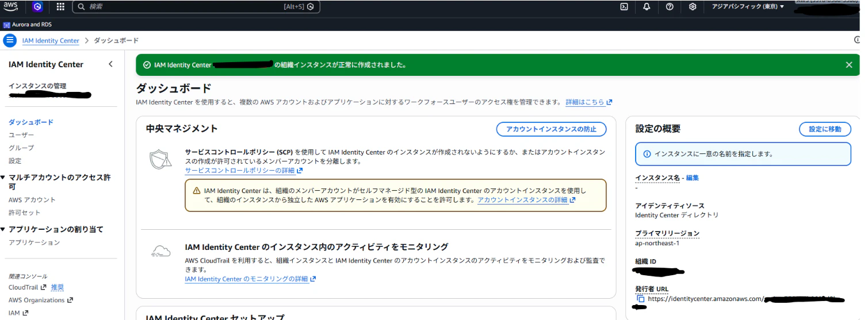The width and height of the screenshot is (868, 320).
Task: Click the info icon in インスタンスに一意の名前 box
Action: 647,154
